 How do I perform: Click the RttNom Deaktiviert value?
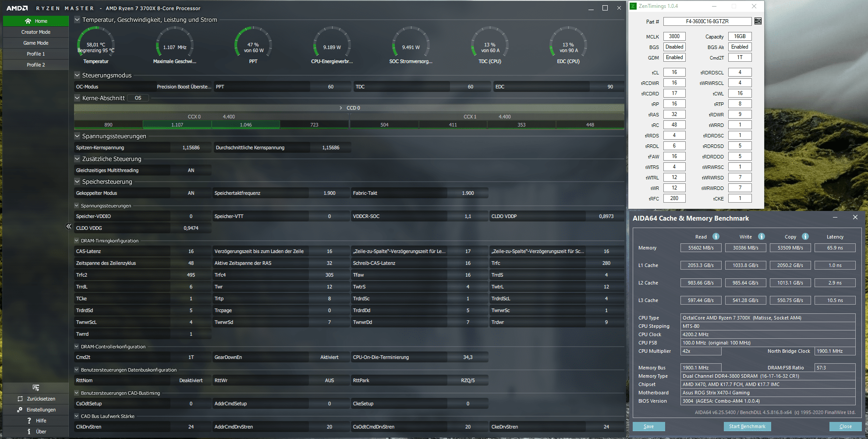click(x=191, y=380)
